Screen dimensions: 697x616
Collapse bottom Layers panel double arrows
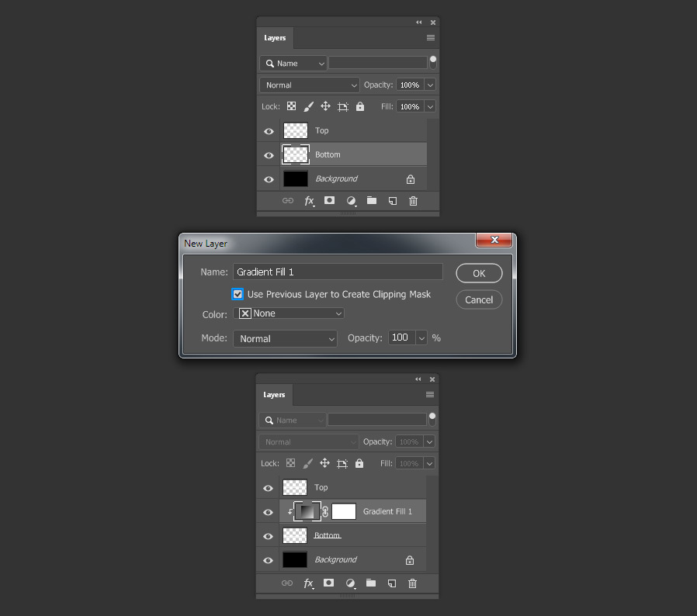(x=418, y=379)
